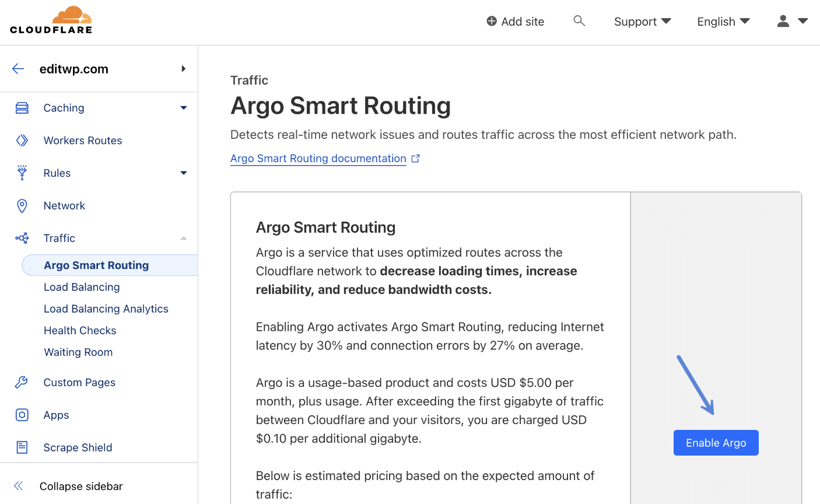Select Load Balancing in sidebar
The image size is (820, 504).
coord(82,287)
